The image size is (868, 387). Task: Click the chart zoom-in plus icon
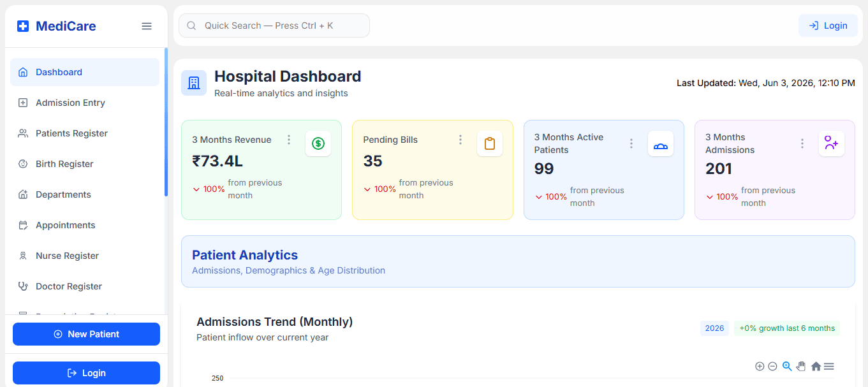pyautogui.click(x=760, y=367)
